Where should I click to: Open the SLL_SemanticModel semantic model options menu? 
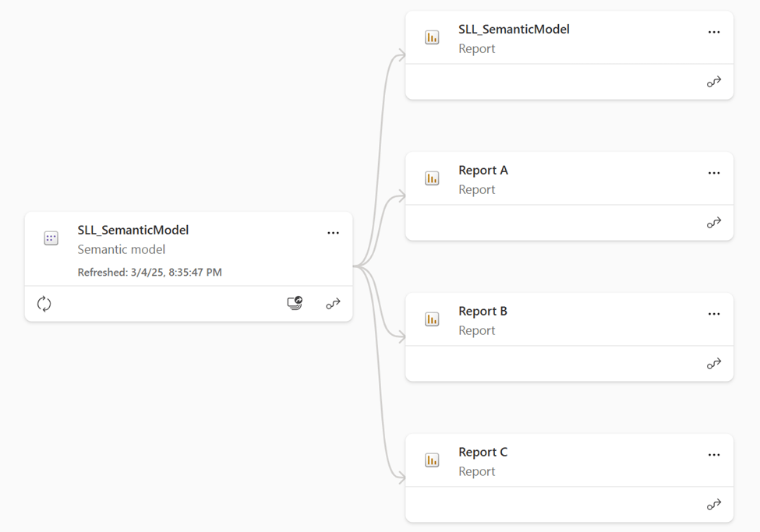click(x=333, y=233)
